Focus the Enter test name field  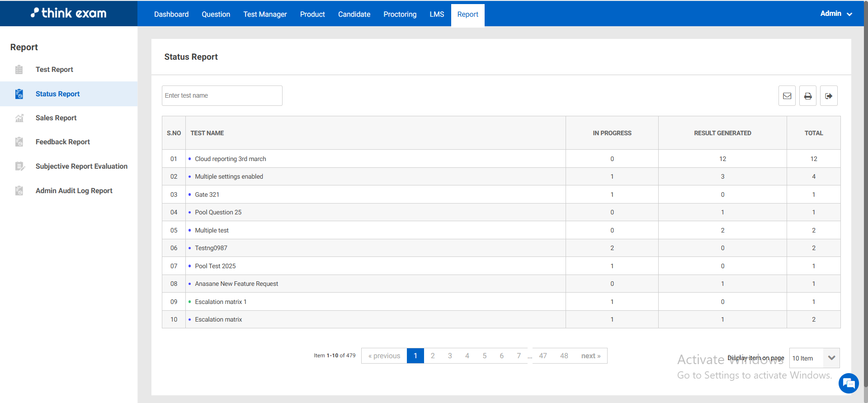[222, 96]
